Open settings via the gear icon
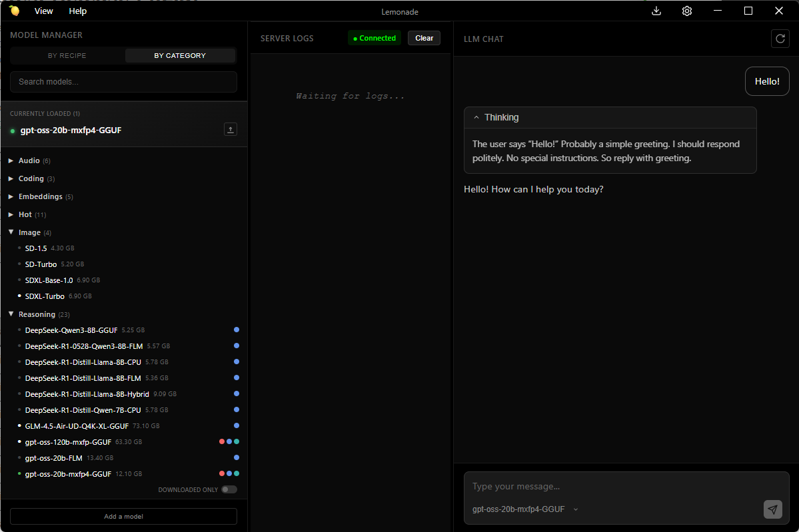 coord(687,11)
